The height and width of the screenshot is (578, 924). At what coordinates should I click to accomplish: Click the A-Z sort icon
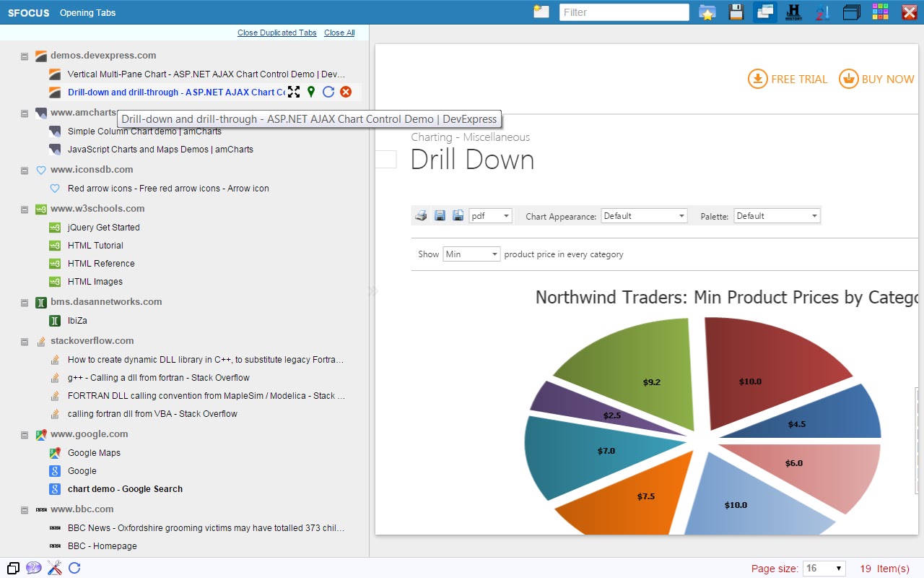pyautogui.click(x=822, y=12)
